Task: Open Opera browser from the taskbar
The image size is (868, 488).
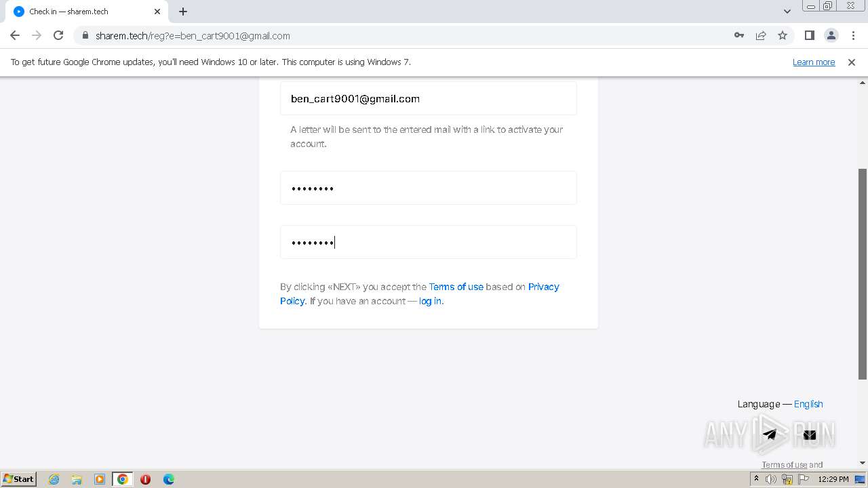Action: [x=145, y=479]
